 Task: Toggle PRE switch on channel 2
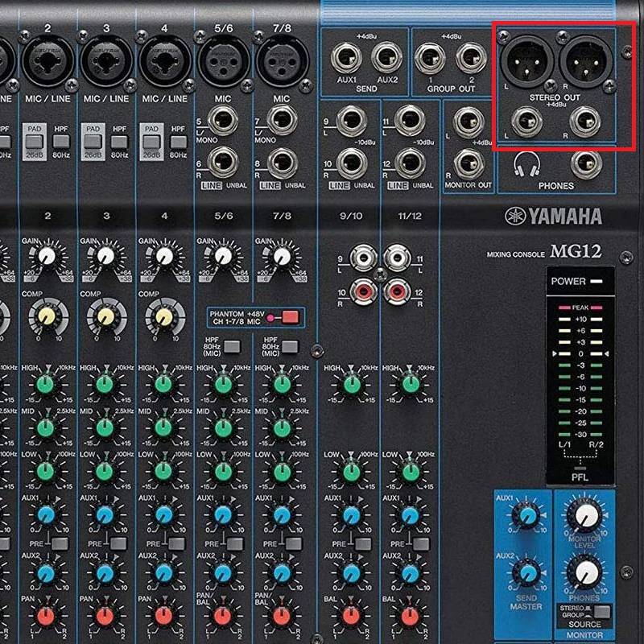(x=60, y=543)
